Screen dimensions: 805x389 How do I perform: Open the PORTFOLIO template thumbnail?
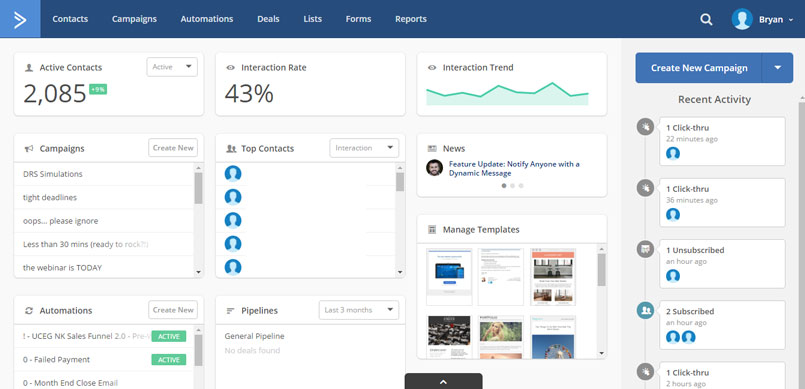[501, 337]
